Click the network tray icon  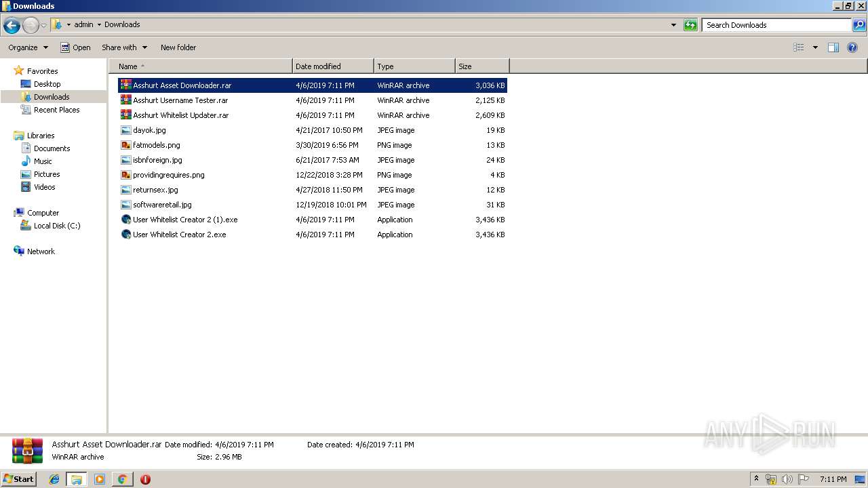coord(771,479)
